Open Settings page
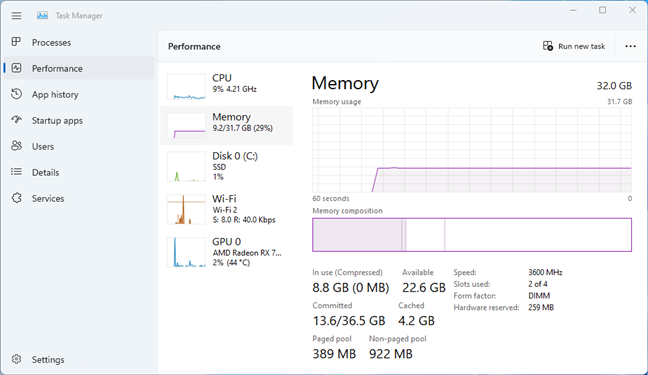Screen dimensions: 648x375 (79, 359)
